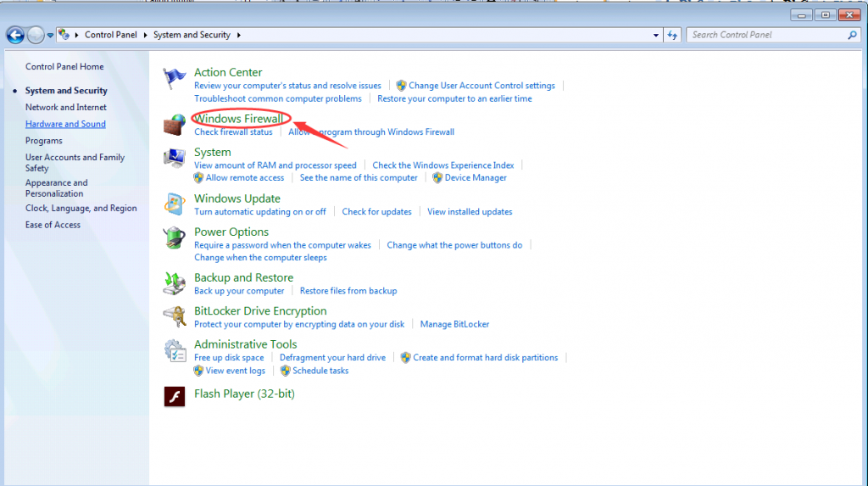Viewport: 868px width, 486px height.
Task: Open Appearance and Personalization category
Action: click(57, 187)
